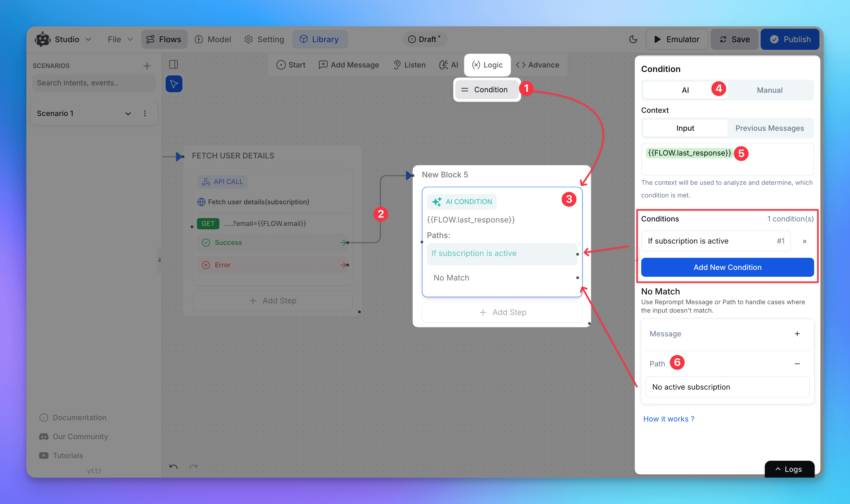Click the Studio robot logo

click(x=42, y=39)
